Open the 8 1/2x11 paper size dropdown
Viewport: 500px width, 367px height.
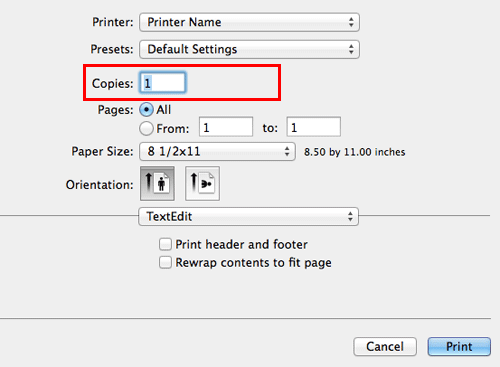[217, 152]
